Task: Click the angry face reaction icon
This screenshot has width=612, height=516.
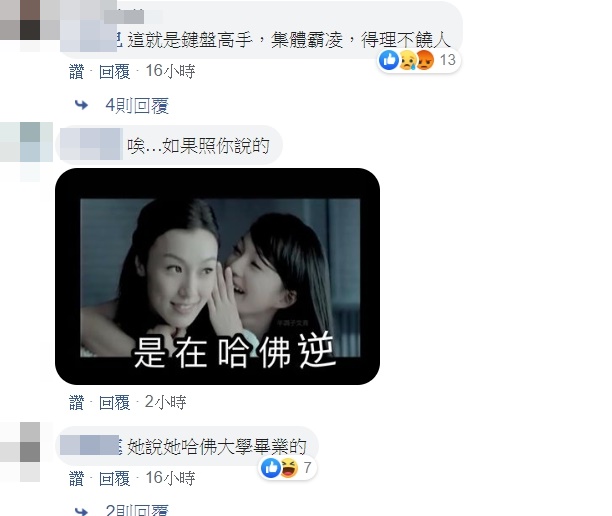Action: [425, 60]
